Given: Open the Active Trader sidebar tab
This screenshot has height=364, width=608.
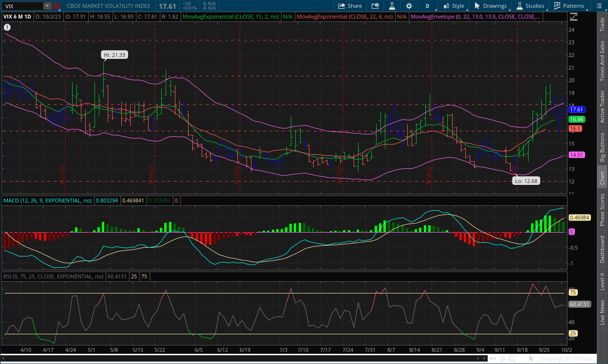Looking at the screenshot, I should tap(602, 107).
